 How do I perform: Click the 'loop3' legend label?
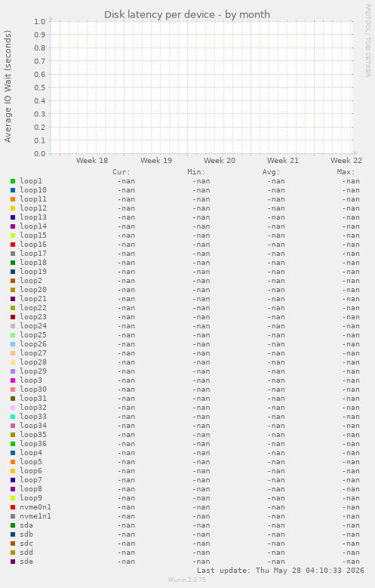pos(31,380)
